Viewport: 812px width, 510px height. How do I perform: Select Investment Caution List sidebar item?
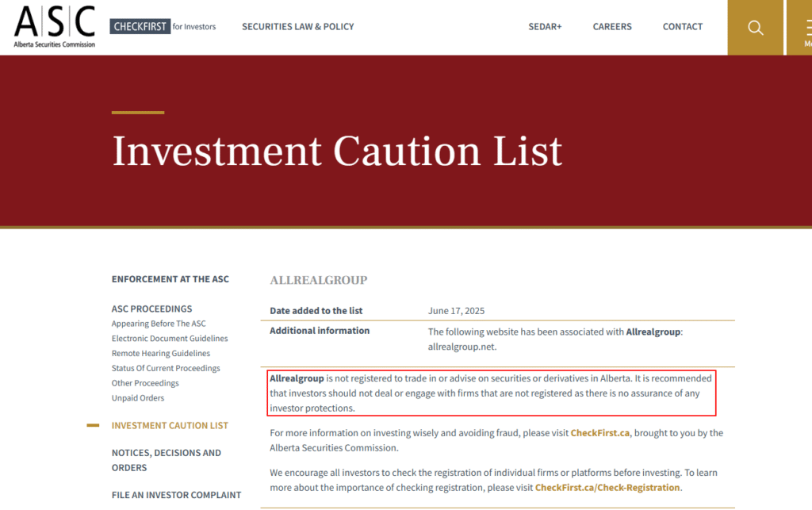tap(170, 426)
